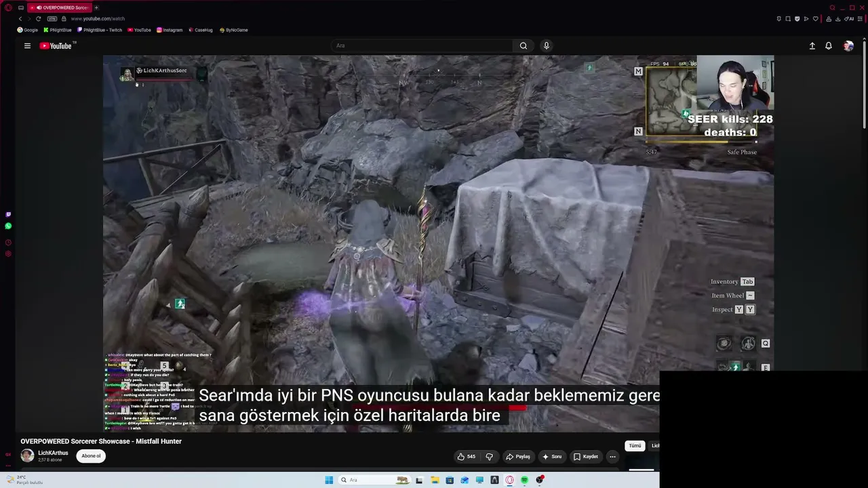This screenshot has height=488, width=868.
Task: Save the video with Kaydet
Action: pos(586,457)
